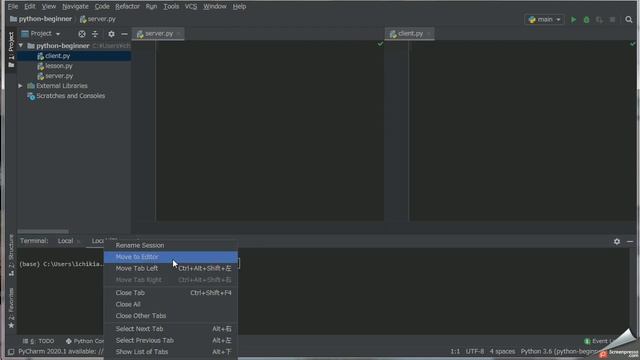This screenshot has width=640, height=360.
Task: Choose Select Next Tab from context menu
Action: [x=171, y=329]
